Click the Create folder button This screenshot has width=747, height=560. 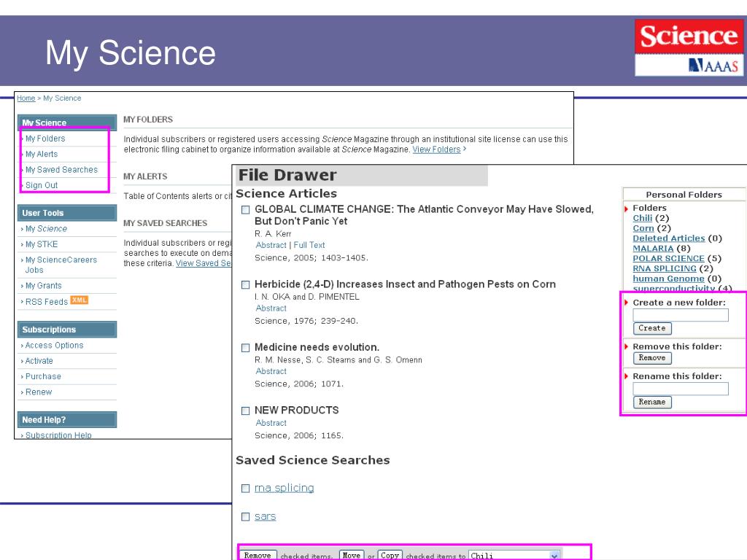[x=652, y=328]
